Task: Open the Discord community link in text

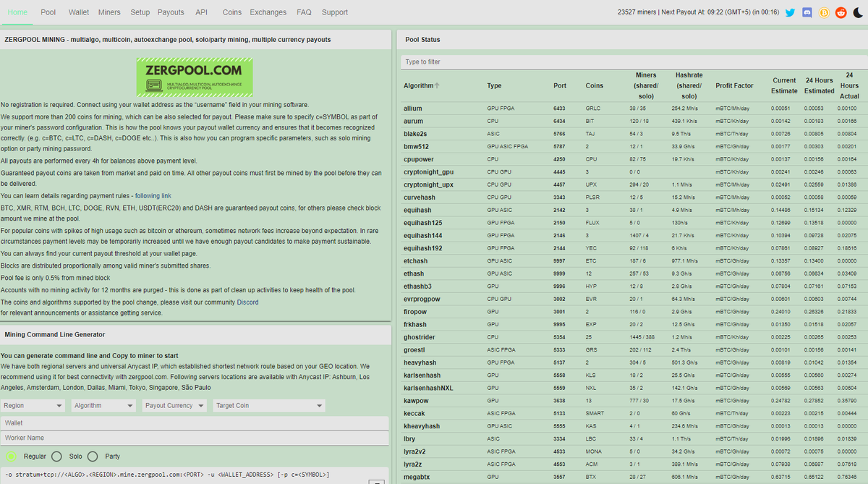Action: [247, 302]
